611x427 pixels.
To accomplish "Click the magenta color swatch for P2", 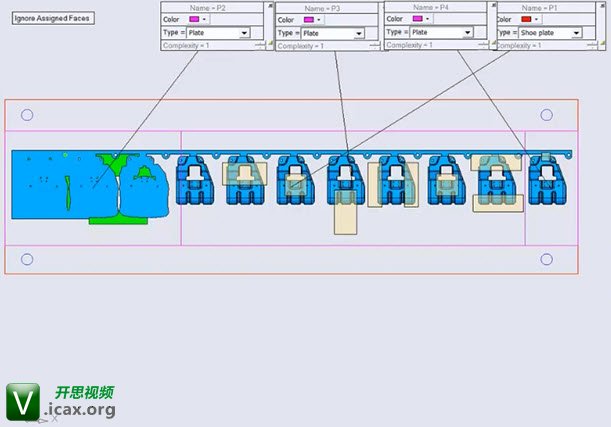I will point(194,19).
